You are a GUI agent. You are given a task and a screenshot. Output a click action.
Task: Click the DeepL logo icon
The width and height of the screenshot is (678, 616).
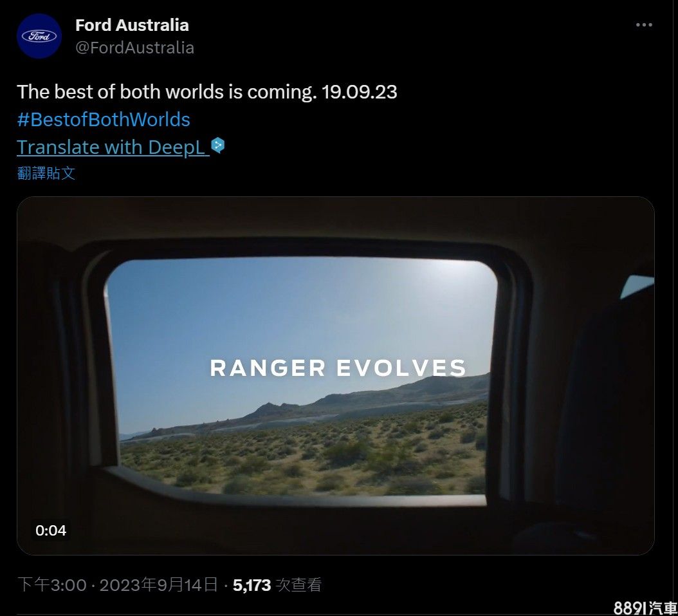tap(219, 146)
